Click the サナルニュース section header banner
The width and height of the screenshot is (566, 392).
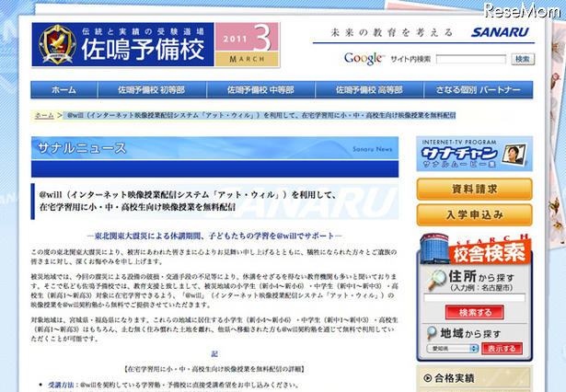pos(214,148)
